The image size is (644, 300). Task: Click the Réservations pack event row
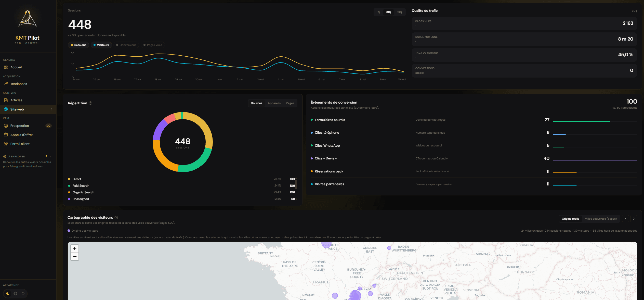pos(474,171)
